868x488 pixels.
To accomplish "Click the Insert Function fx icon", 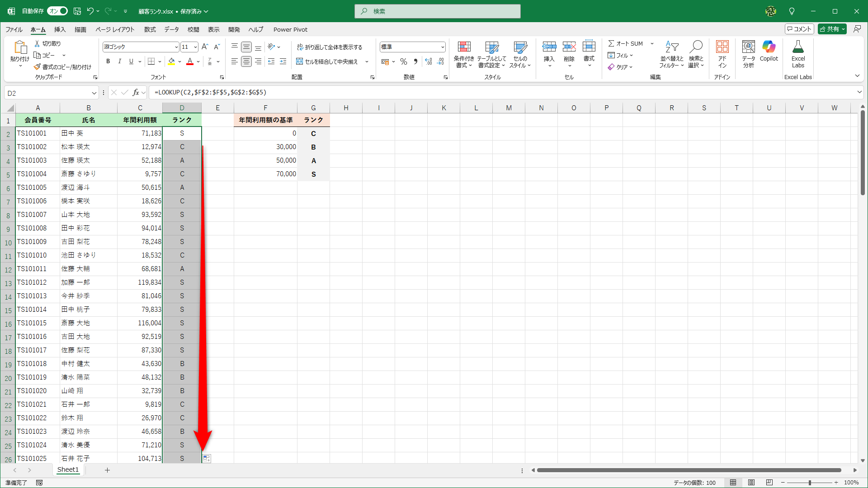I will pyautogui.click(x=136, y=93).
